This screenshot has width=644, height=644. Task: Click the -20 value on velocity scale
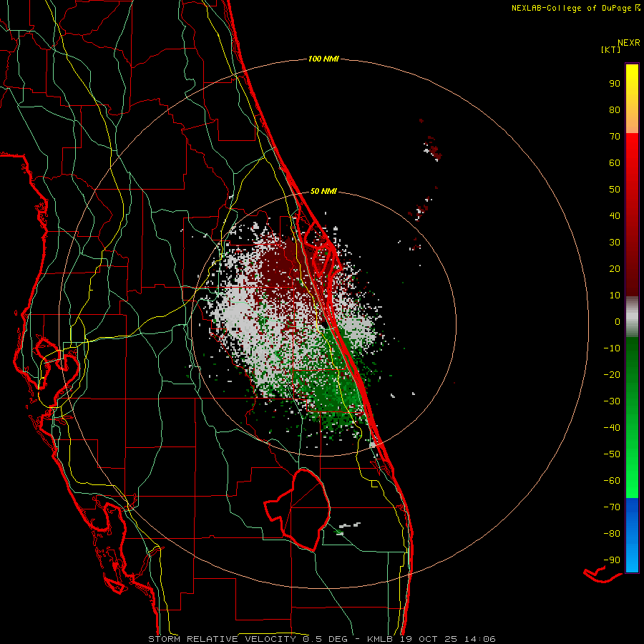[x=612, y=374]
